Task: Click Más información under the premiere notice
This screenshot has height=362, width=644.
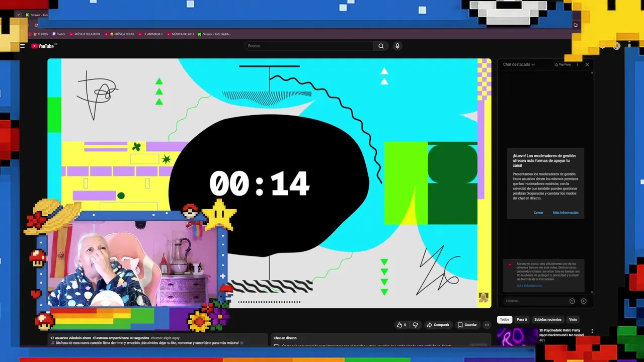Action: [529, 286]
